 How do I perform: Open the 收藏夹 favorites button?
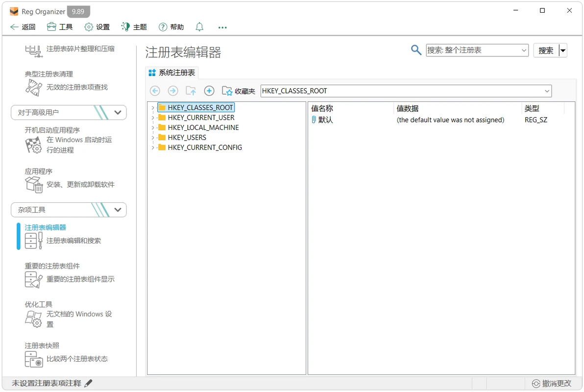(x=239, y=91)
